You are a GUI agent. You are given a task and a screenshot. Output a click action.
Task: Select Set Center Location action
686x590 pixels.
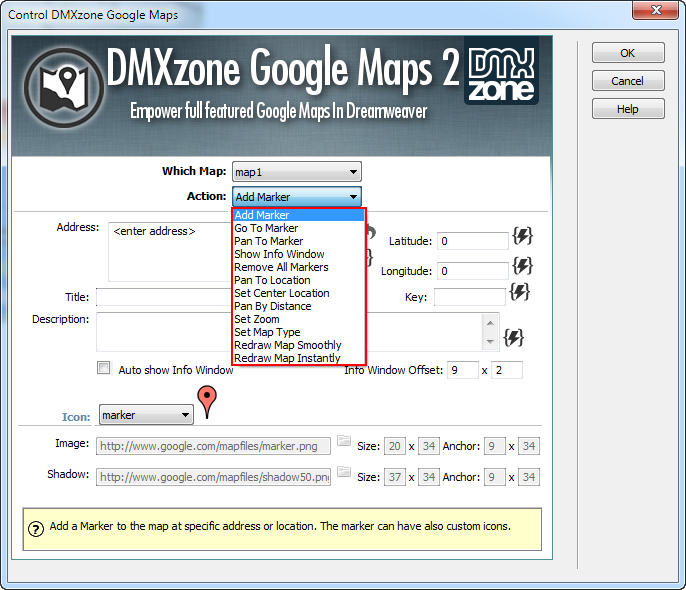tap(299, 293)
